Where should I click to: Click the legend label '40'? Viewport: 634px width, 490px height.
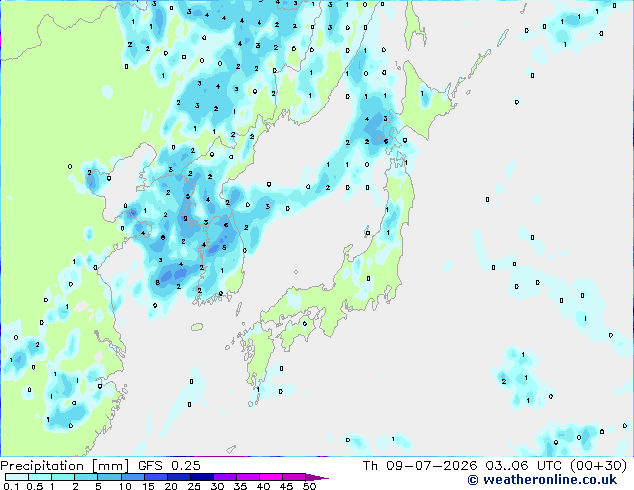tap(263, 486)
